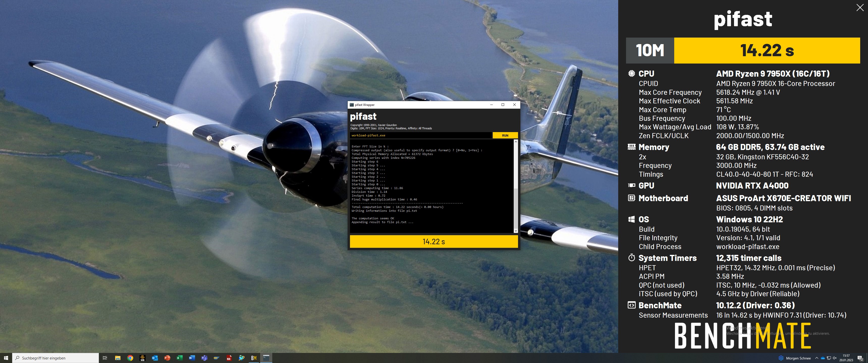The height and width of the screenshot is (363, 868).
Task: Click '32 GB, Kingston KF556C40-32' text
Action: [762, 157]
